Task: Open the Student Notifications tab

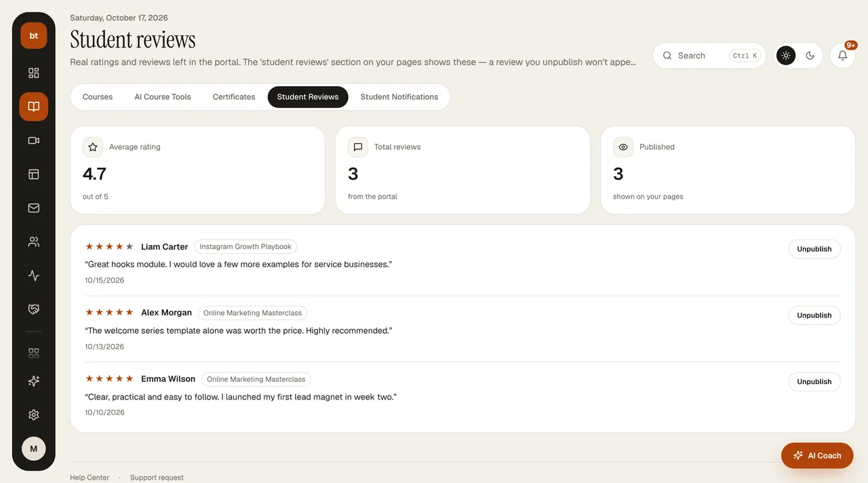Action: coord(399,97)
